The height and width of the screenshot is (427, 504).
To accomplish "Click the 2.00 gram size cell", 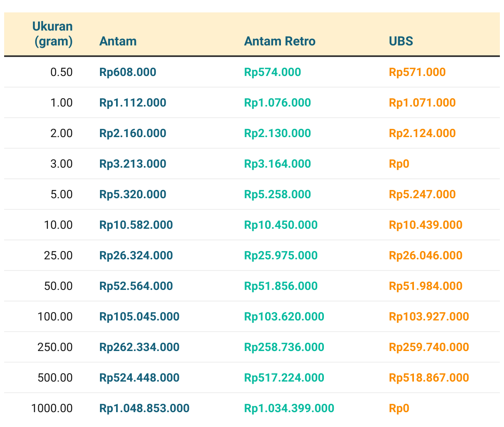I will tap(62, 133).
